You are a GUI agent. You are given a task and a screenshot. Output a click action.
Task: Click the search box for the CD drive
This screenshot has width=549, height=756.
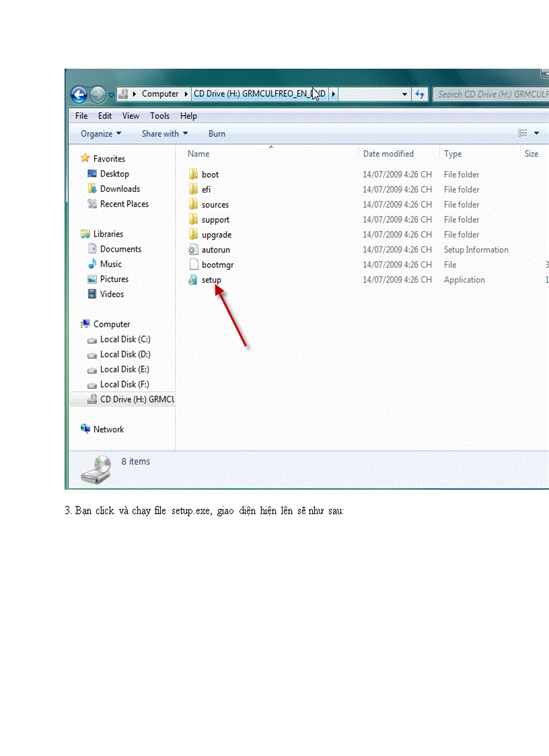point(490,94)
